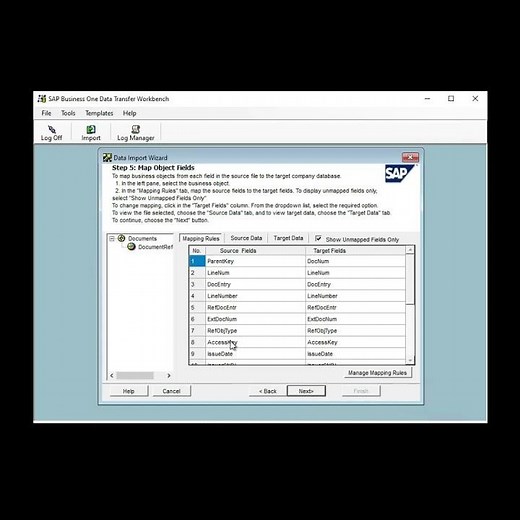Image resolution: width=520 pixels, height=520 pixels.
Task: Open the Templates menu
Action: click(99, 113)
